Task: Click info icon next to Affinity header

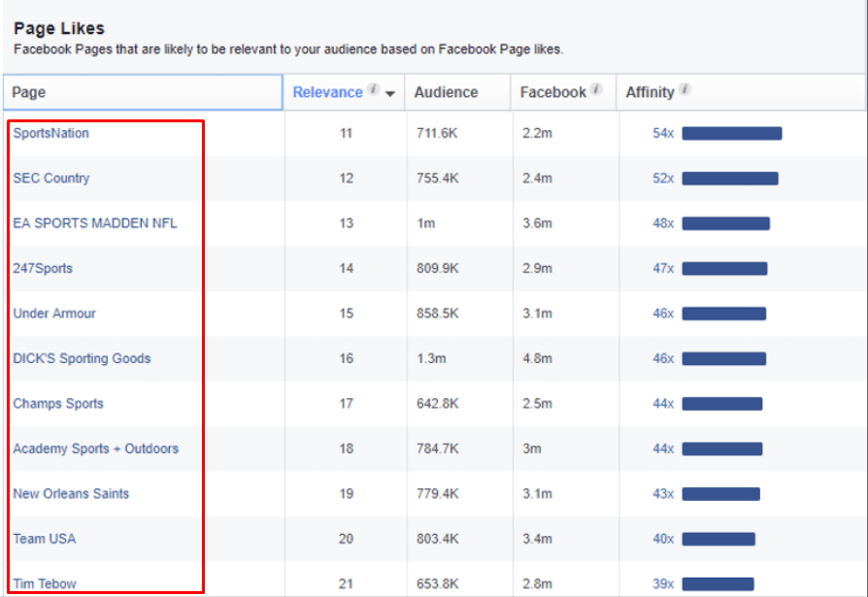Action: coord(684,89)
